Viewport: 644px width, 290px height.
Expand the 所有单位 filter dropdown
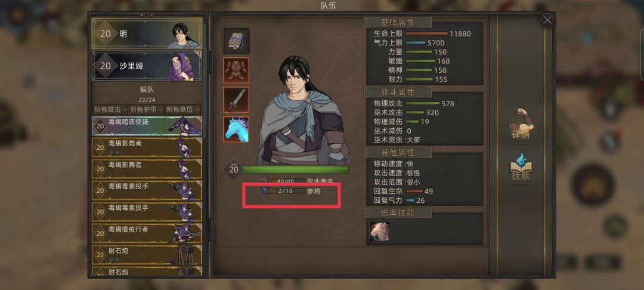[x=182, y=109]
